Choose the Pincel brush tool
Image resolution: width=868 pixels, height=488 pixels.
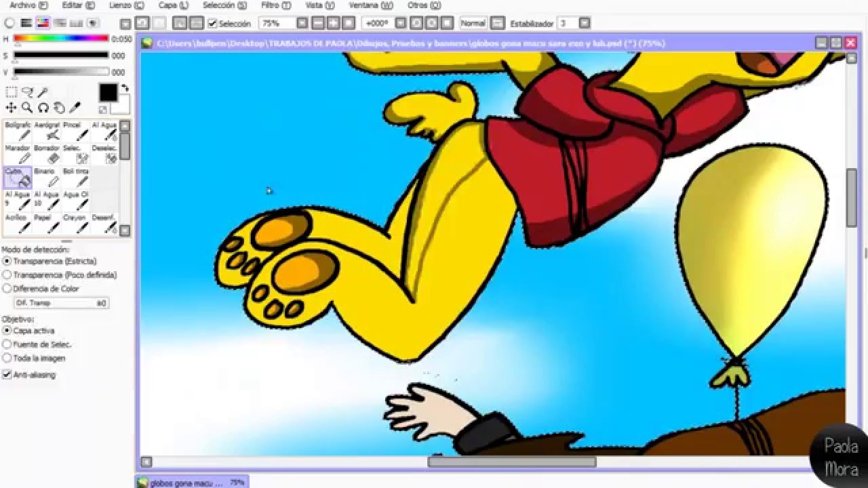(x=75, y=131)
